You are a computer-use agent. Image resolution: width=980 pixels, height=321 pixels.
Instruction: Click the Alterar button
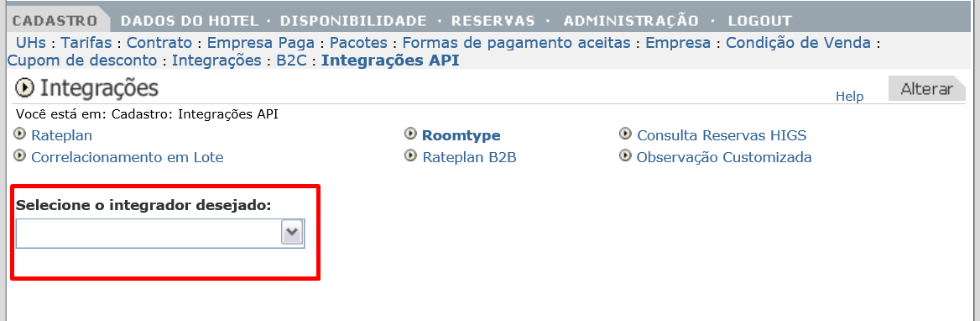[x=926, y=89]
